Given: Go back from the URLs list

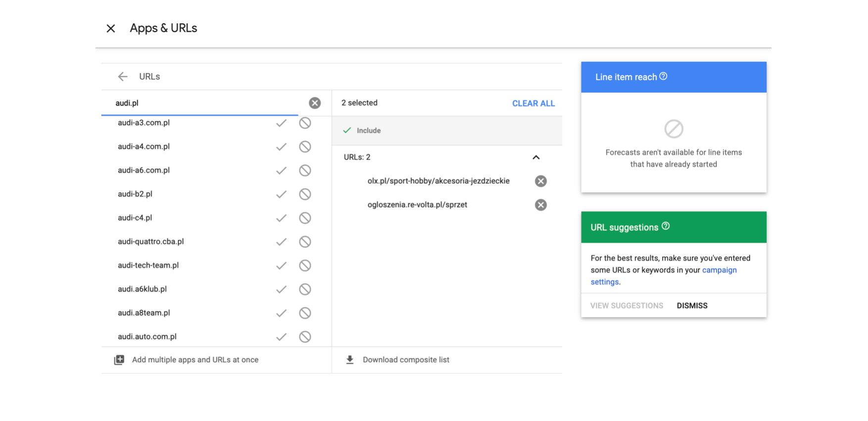Looking at the screenshot, I should click(x=123, y=76).
